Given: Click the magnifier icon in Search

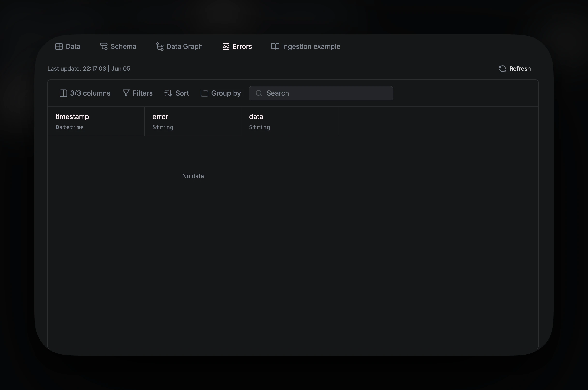Looking at the screenshot, I should point(259,93).
